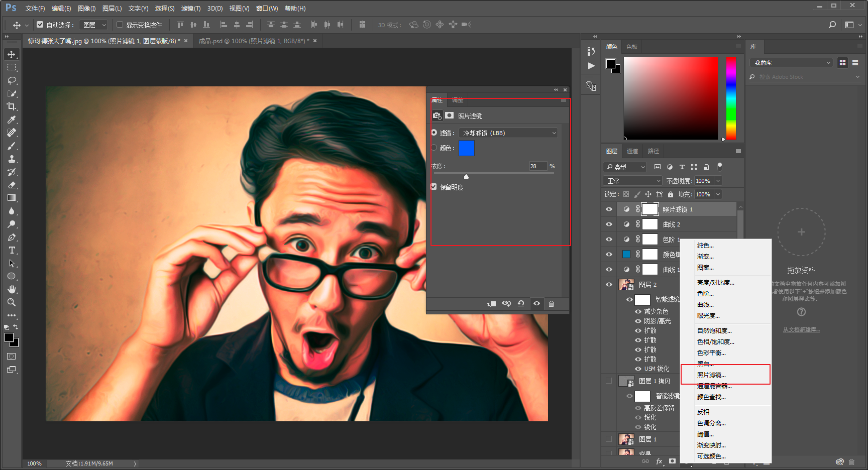
Task: Toggle visibility of USM 锐化 filter
Action: pos(638,369)
